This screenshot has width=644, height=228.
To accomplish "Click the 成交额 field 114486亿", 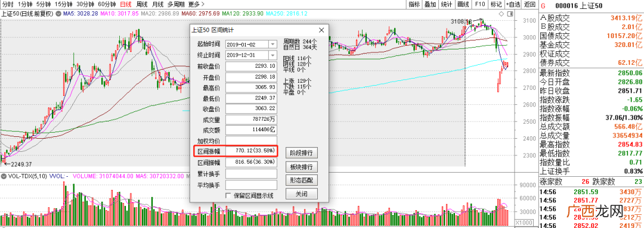I will [252, 130].
